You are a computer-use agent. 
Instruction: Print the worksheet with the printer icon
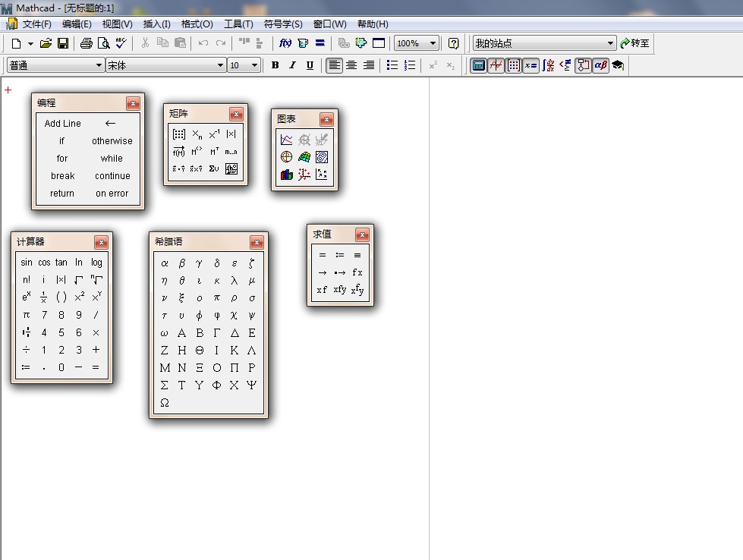pos(86,43)
